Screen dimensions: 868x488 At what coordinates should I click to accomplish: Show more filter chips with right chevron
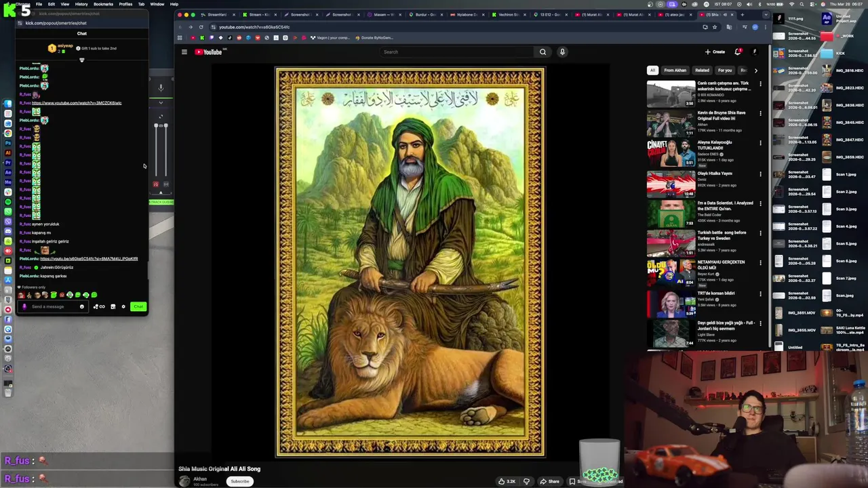point(756,70)
